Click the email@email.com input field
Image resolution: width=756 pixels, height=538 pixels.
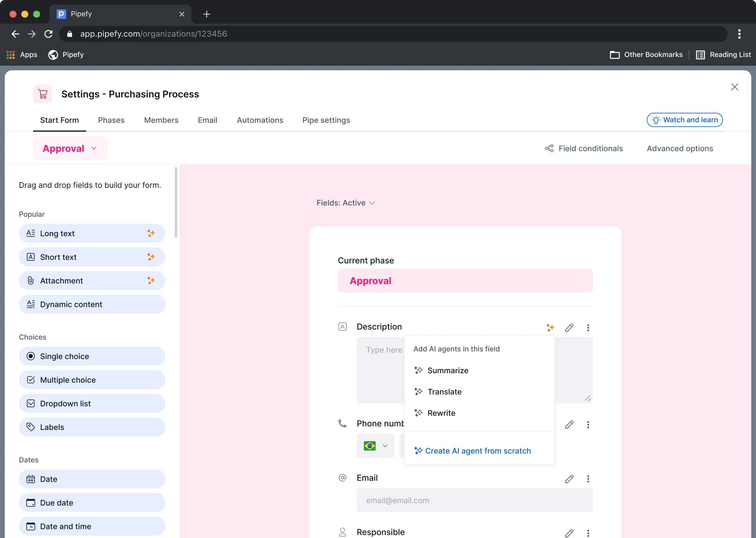[474, 500]
